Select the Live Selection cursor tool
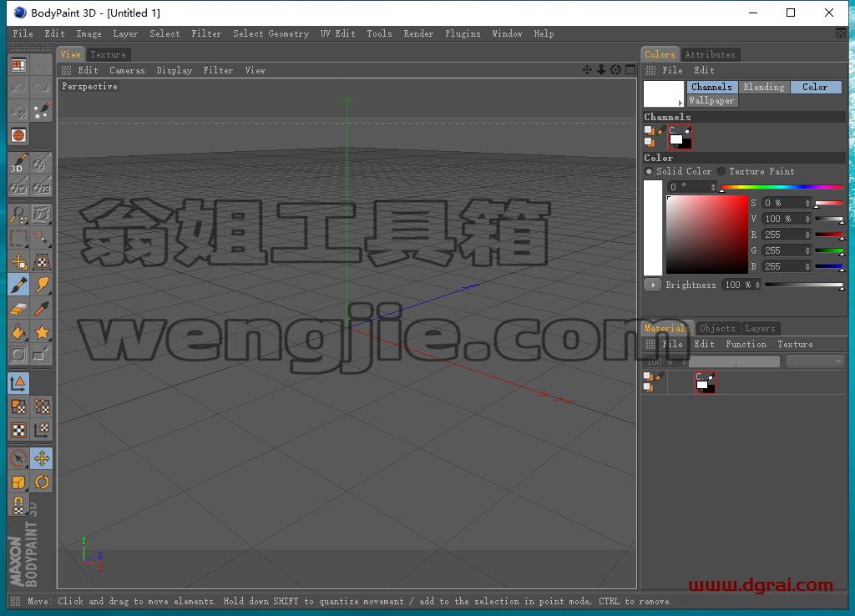 [18, 458]
